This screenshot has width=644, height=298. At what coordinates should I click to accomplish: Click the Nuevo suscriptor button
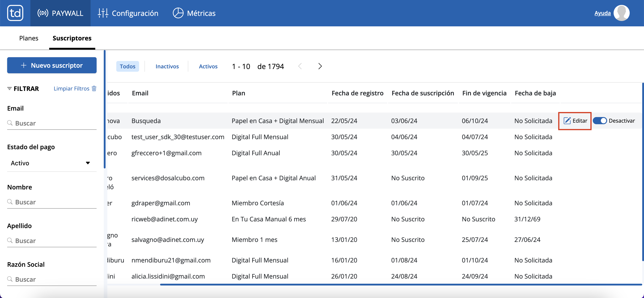52,65
